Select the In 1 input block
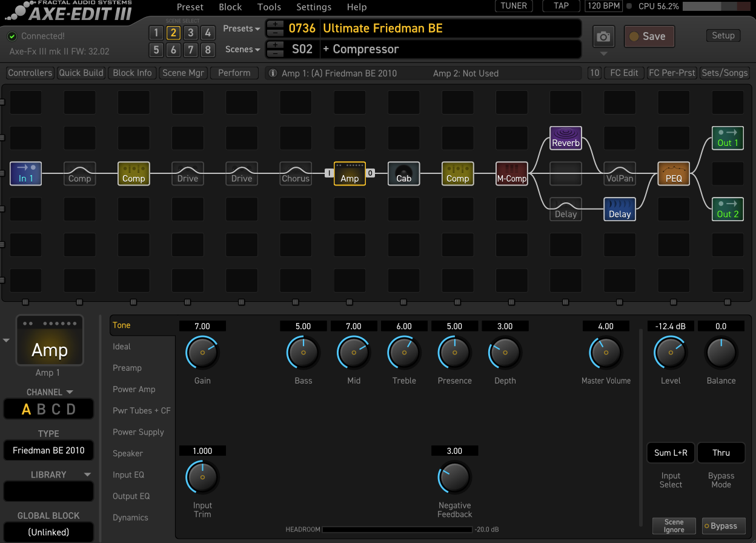The image size is (756, 543). [x=25, y=173]
